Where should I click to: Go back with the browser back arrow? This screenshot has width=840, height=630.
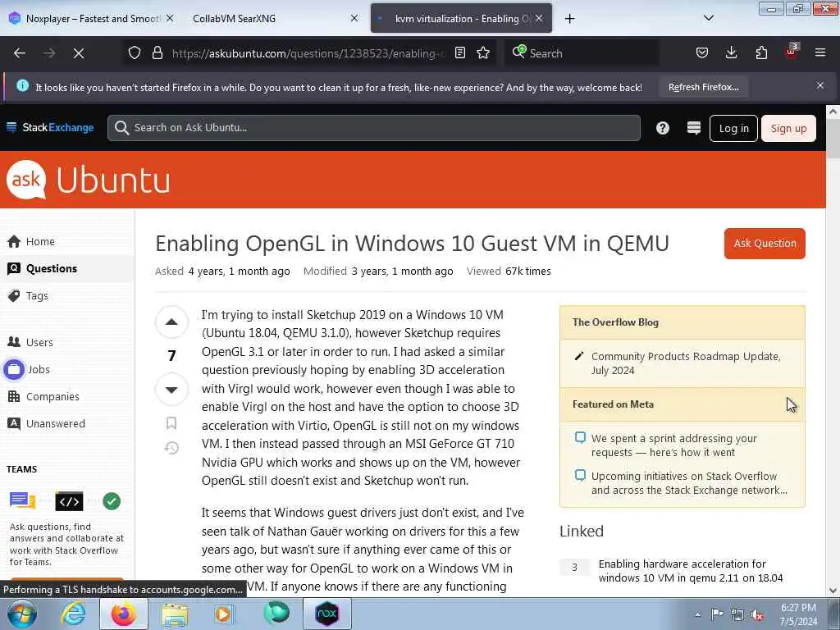tap(20, 53)
